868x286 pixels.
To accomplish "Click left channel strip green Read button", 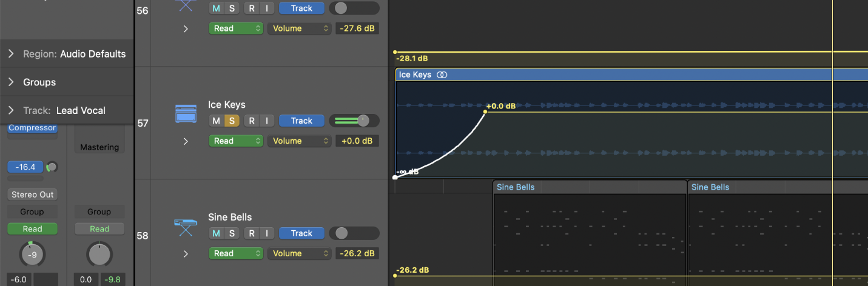I will [32, 229].
